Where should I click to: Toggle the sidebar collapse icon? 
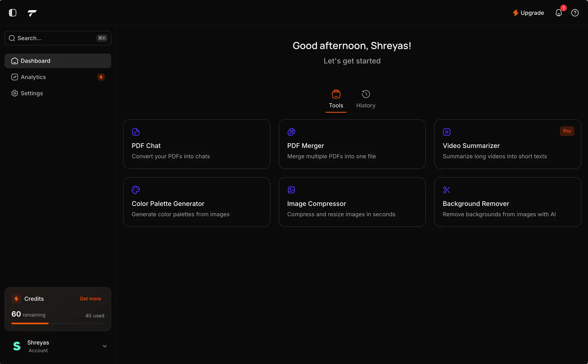click(x=12, y=12)
